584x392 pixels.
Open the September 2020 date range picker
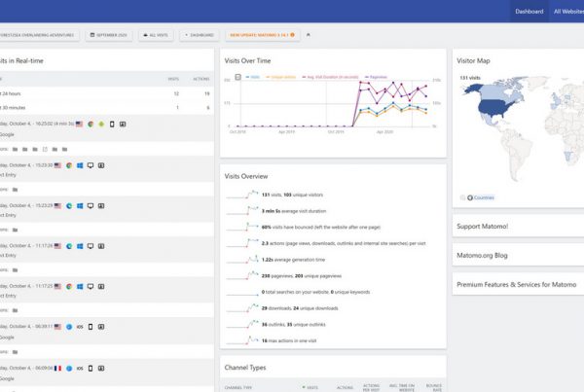pyautogui.click(x=107, y=35)
